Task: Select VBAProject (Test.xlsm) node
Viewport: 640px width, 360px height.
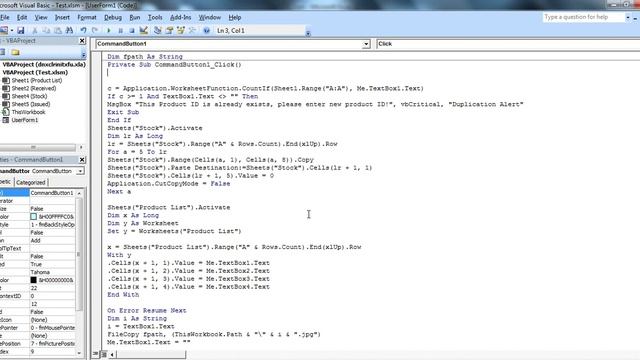Action: click(35, 72)
